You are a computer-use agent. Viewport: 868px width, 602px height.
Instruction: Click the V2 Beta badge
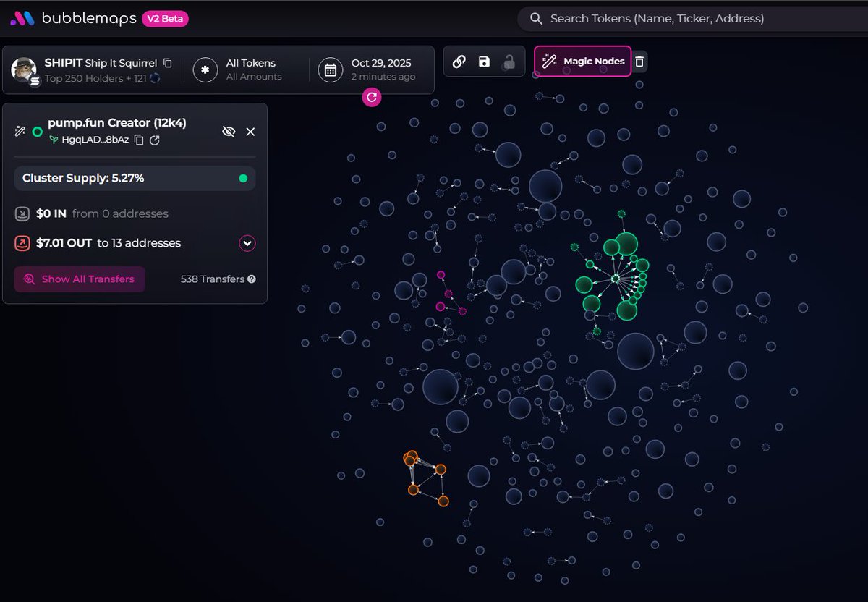point(165,19)
